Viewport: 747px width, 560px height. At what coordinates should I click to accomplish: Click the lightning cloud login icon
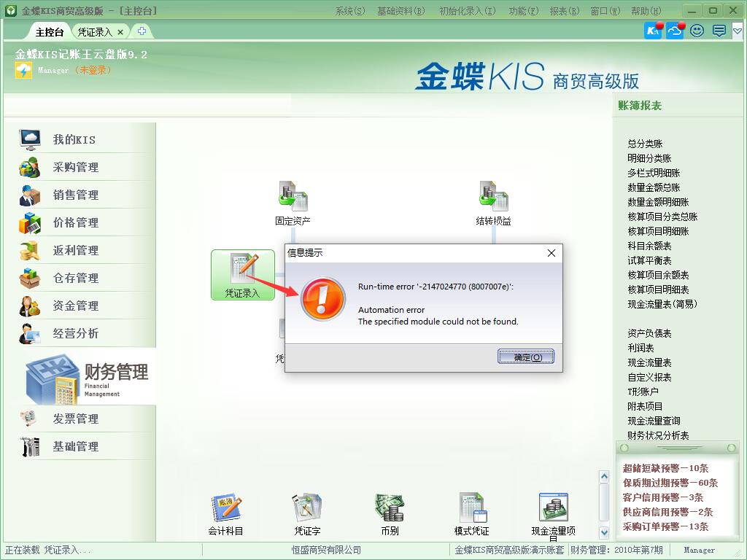pyautogui.click(x=23, y=71)
